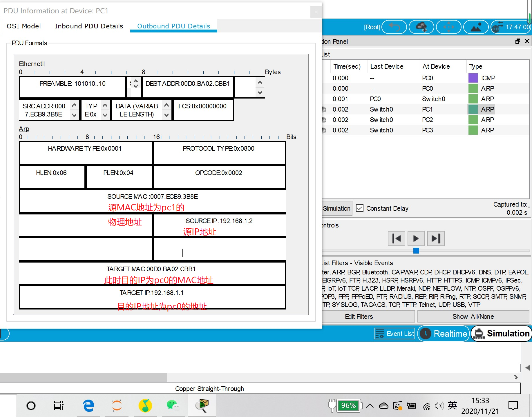Click the network clock showing 17:47:00

click(511, 27)
